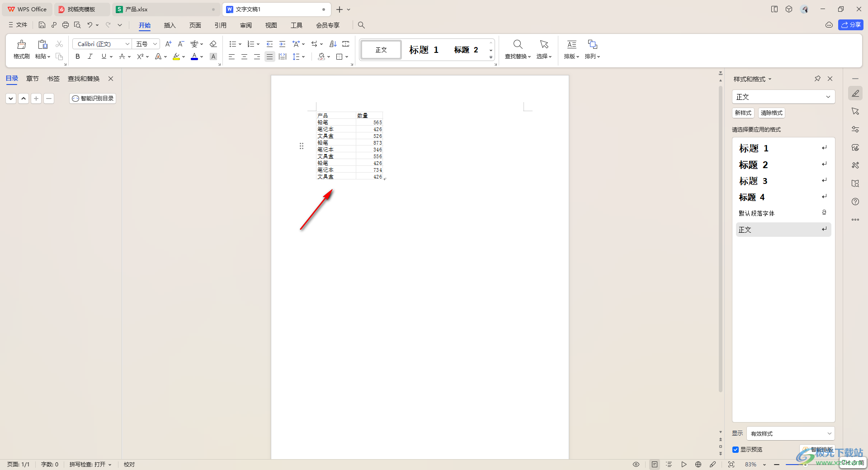The height and width of the screenshot is (470, 868).
Task: Click the table drag handle beside the table
Action: [x=302, y=146]
